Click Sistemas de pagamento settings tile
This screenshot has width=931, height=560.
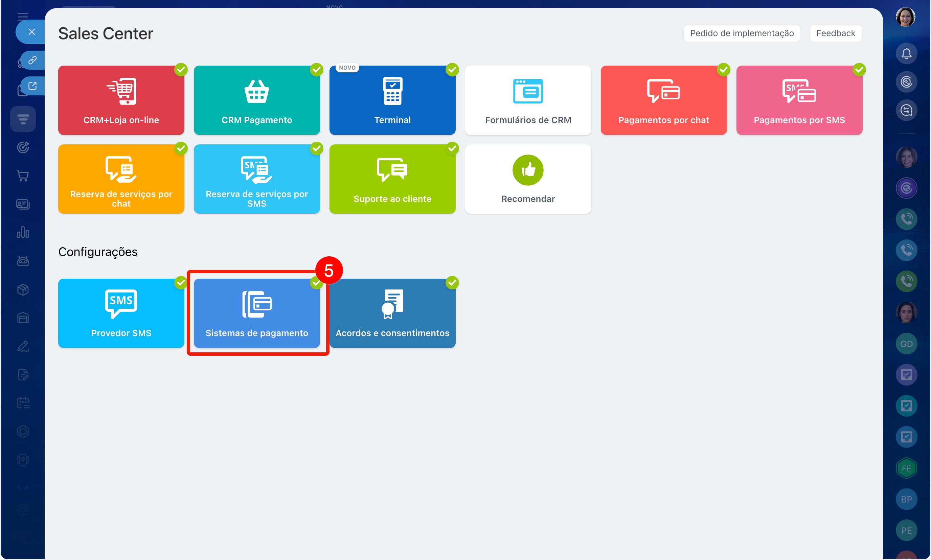pyautogui.click(x=257, y=313)
